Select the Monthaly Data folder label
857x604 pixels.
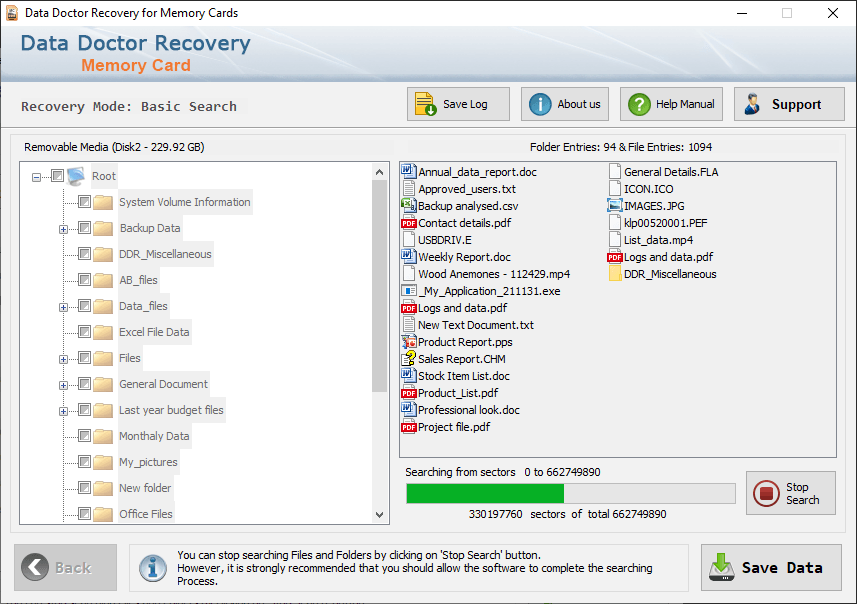pos(154,436)
